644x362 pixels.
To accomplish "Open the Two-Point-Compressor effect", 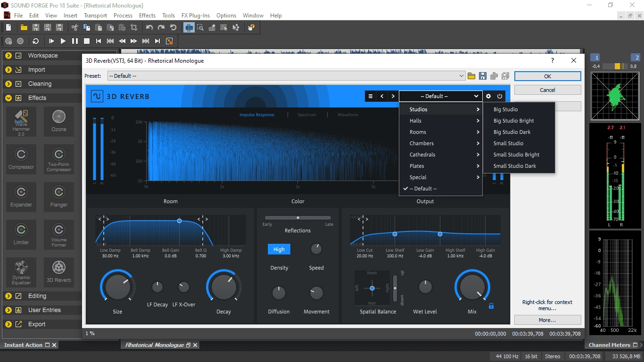I will (x=59, y=159).
